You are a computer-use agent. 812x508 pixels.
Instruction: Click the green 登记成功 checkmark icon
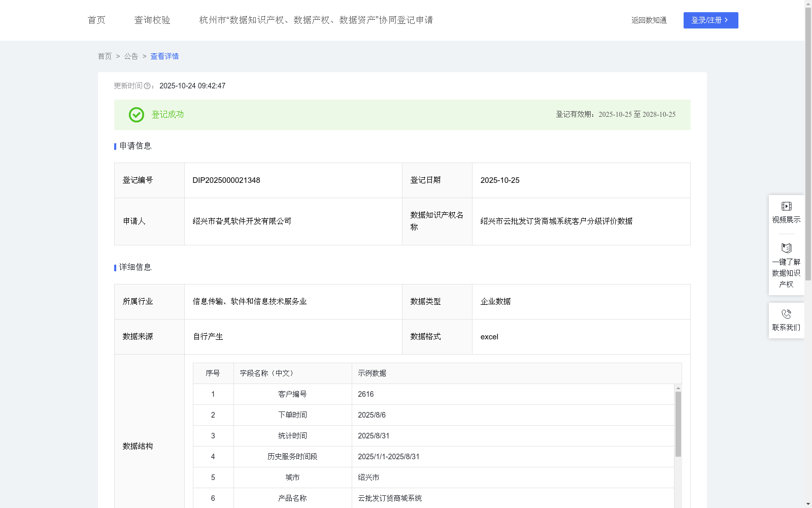coord(136,115)
